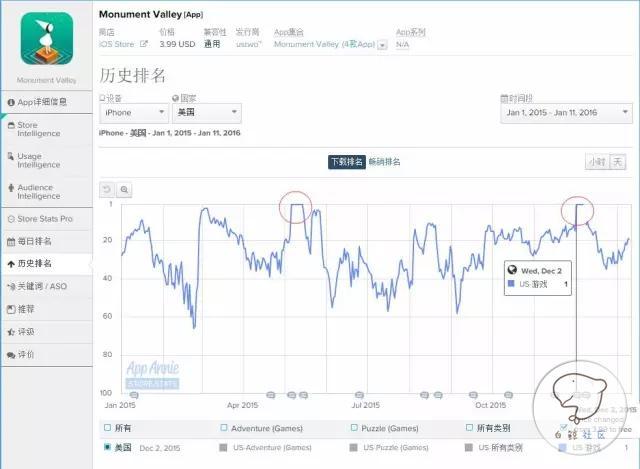Switch to the 下载排名 tab
640x469 pixels.
tap(346, 161)
